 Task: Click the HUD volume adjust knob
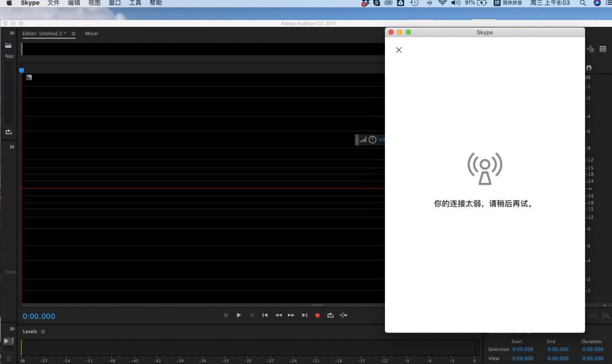372,140
